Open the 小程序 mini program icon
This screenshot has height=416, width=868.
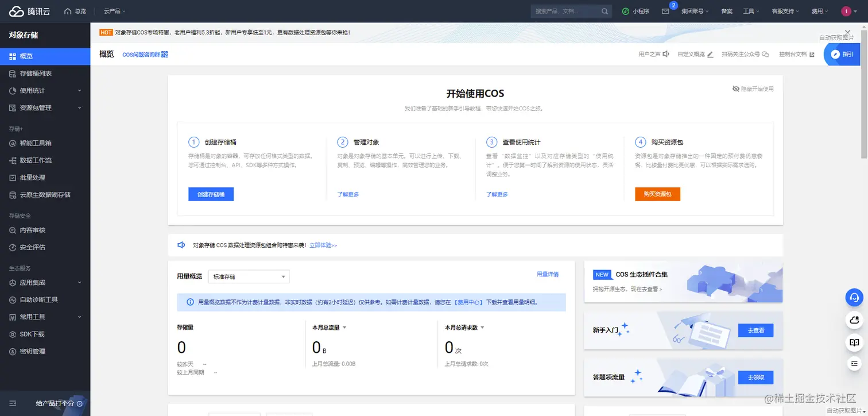click(626, 11)
